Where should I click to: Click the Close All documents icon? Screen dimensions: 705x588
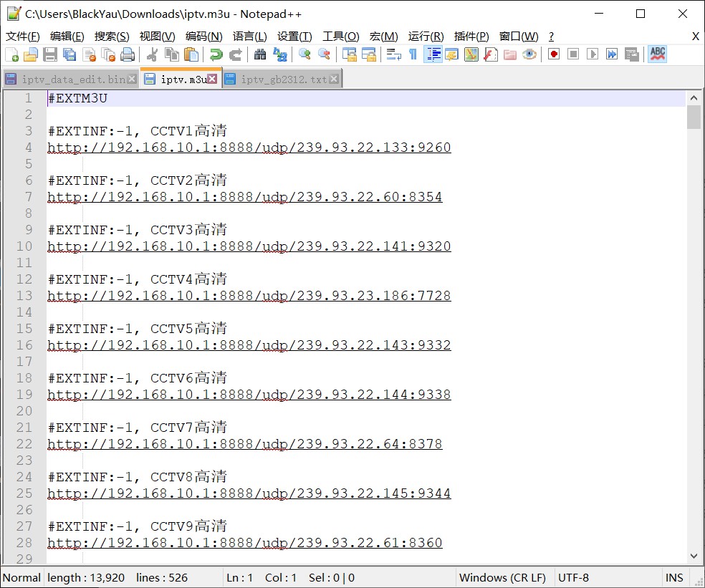(x=108, y=54)
